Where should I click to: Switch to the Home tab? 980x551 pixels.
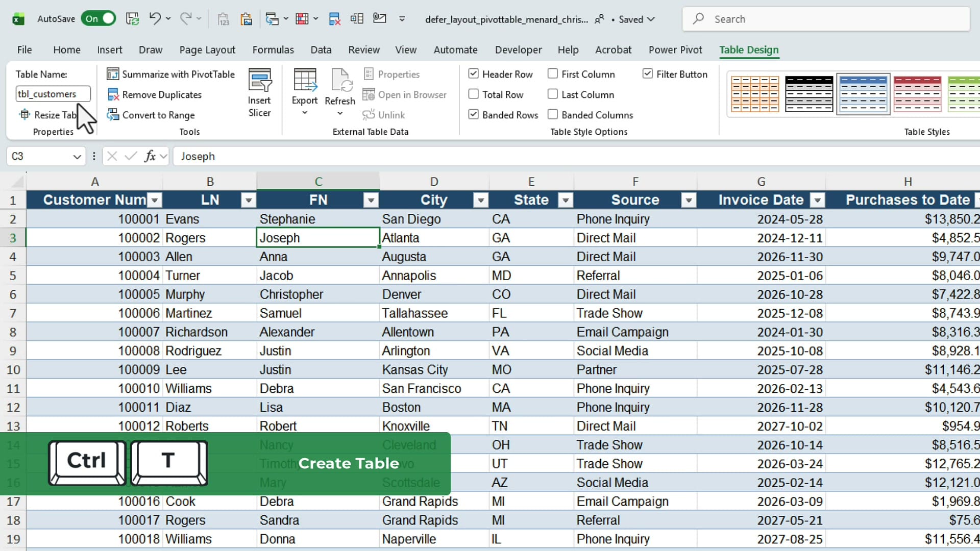tap(67, 49)
